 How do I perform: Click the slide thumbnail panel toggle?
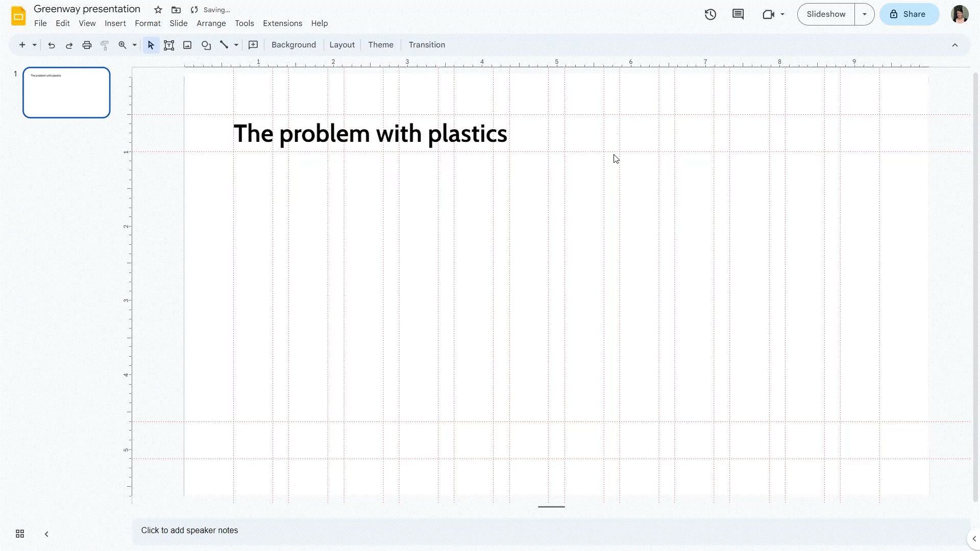tap(46, 534)
